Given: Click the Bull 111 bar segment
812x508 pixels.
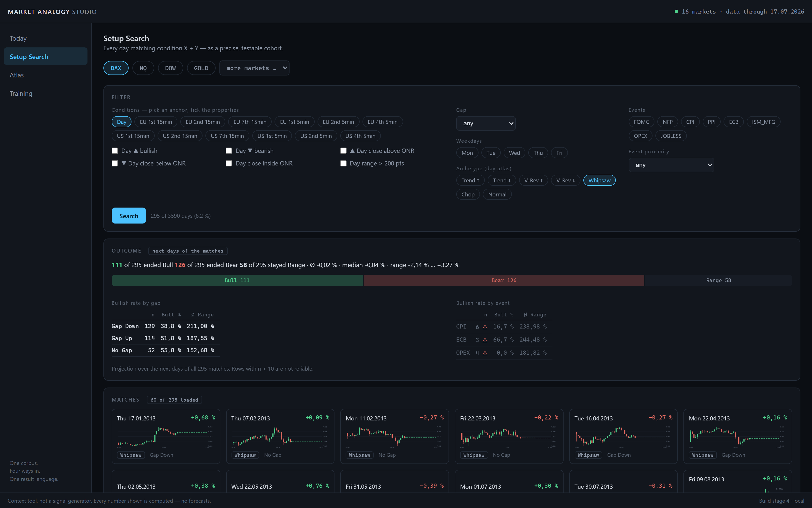Looking at the screenshot, I should 237,280.
